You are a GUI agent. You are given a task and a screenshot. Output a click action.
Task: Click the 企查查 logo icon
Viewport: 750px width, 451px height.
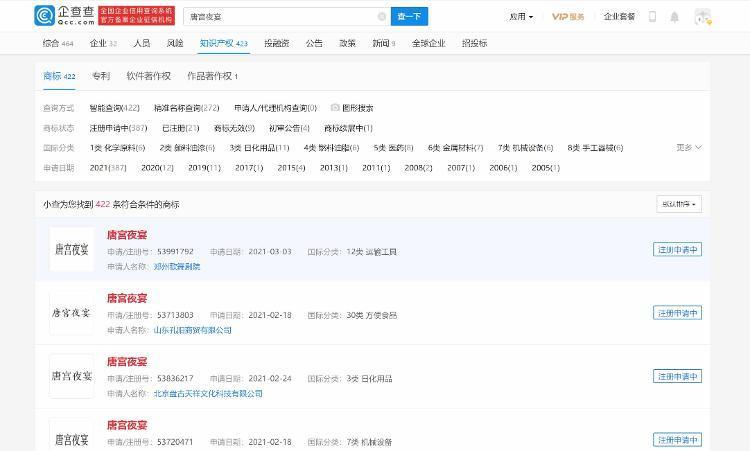45,16
